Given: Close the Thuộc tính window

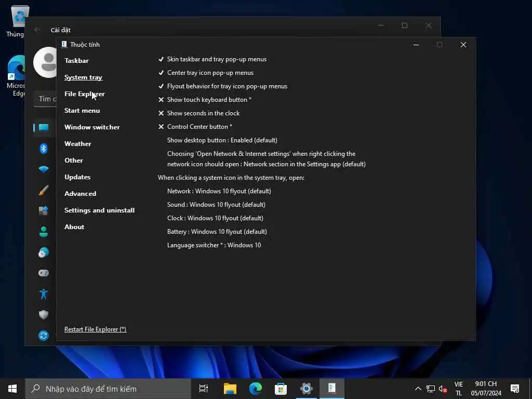Looking at the screenshot, I should pos(463,45).
